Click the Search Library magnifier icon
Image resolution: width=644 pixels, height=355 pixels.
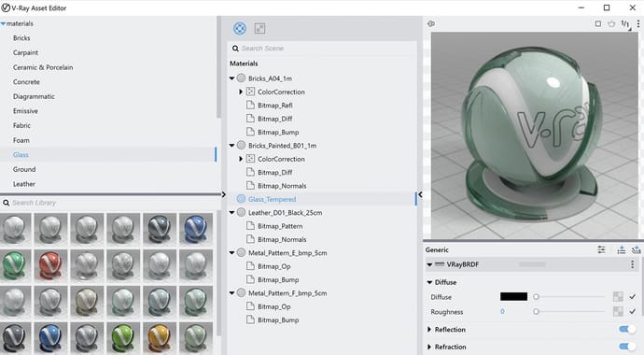click(7, 203)
